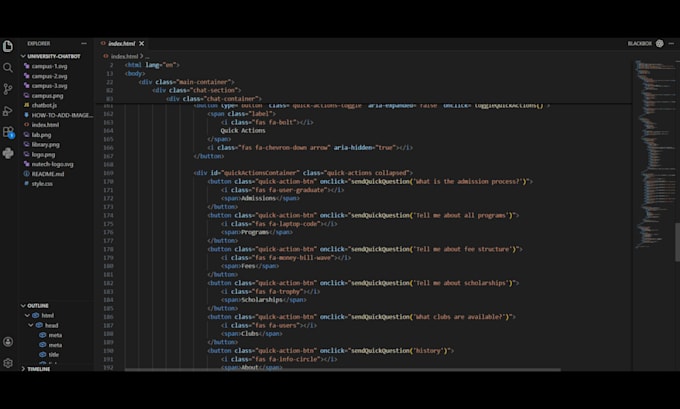Click the Blackbox icon in title area
The image size is (680, 409).
(x=660, y=43)
